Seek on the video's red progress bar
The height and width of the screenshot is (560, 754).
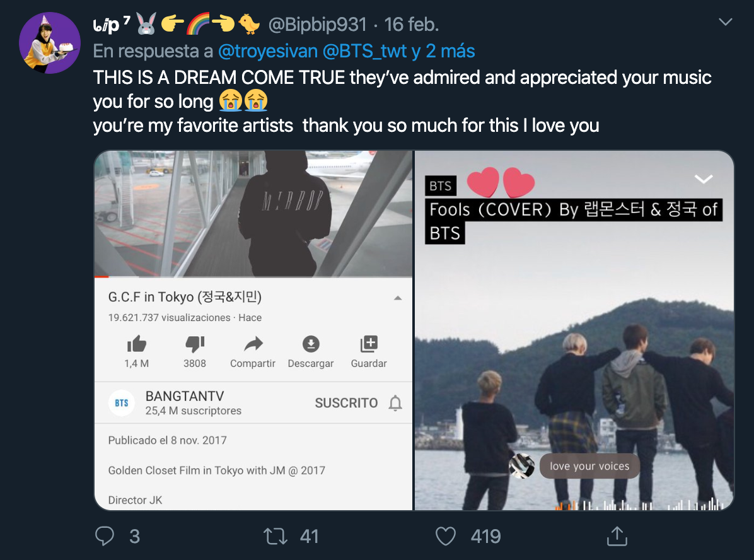click(x=253, y=277)
